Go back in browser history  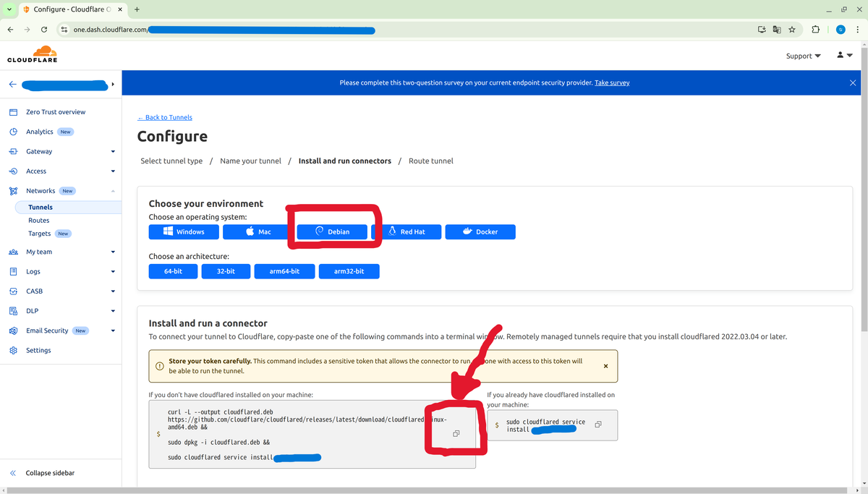pos(10,30)
